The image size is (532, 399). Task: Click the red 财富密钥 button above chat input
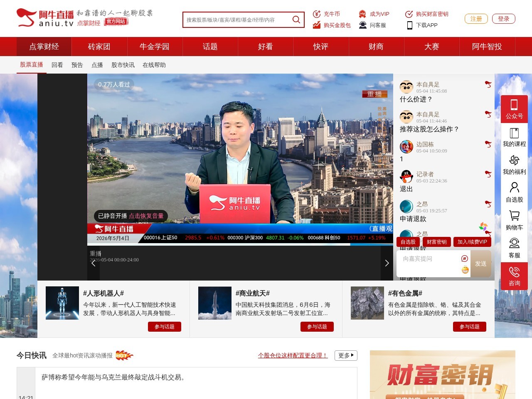pos(436,242)
